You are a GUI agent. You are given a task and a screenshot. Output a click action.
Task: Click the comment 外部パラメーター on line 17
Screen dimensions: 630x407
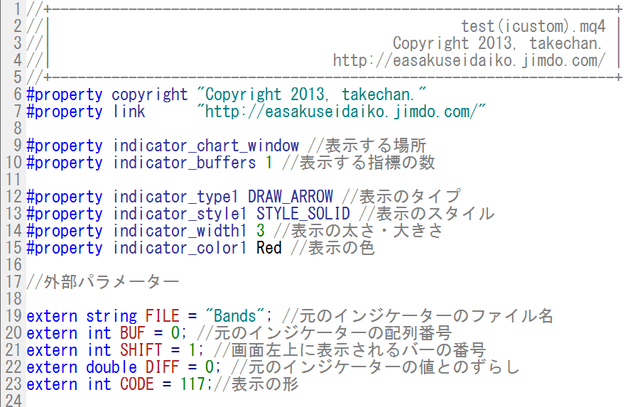click(111, 282)
